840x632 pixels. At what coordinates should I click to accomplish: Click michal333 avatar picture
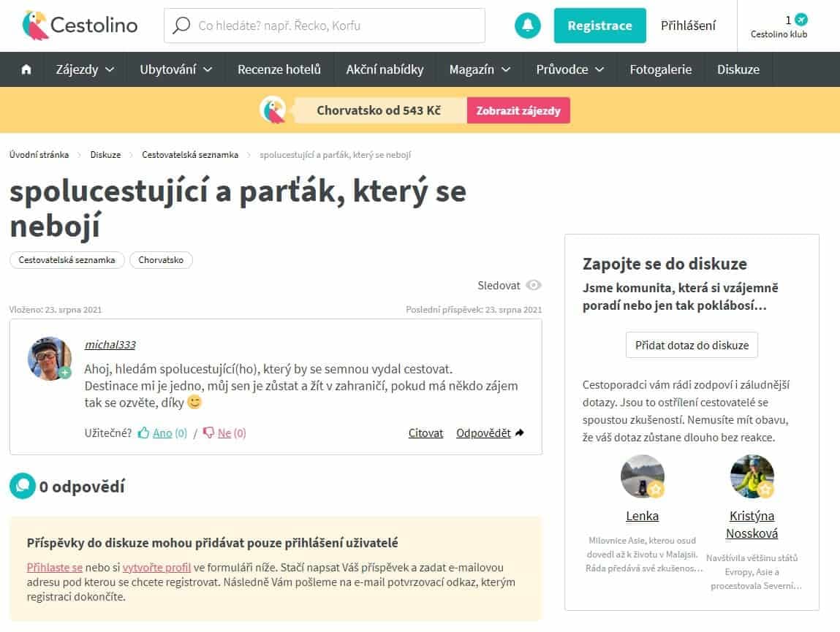50,358
